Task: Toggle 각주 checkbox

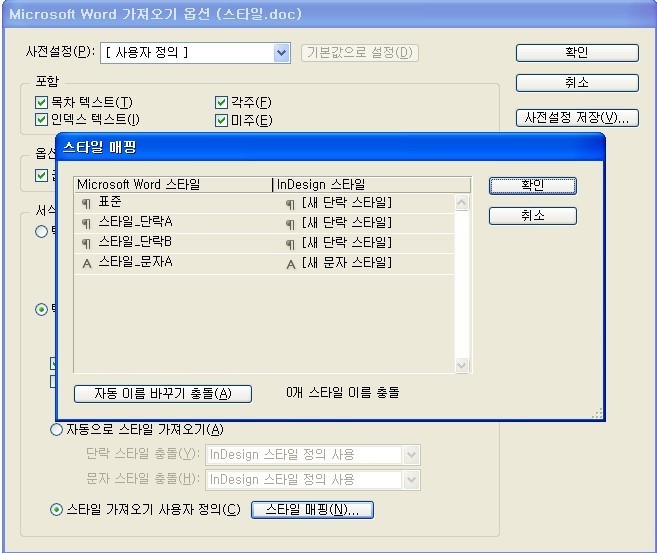Action: pyautogui.click(x=221, y=102)
